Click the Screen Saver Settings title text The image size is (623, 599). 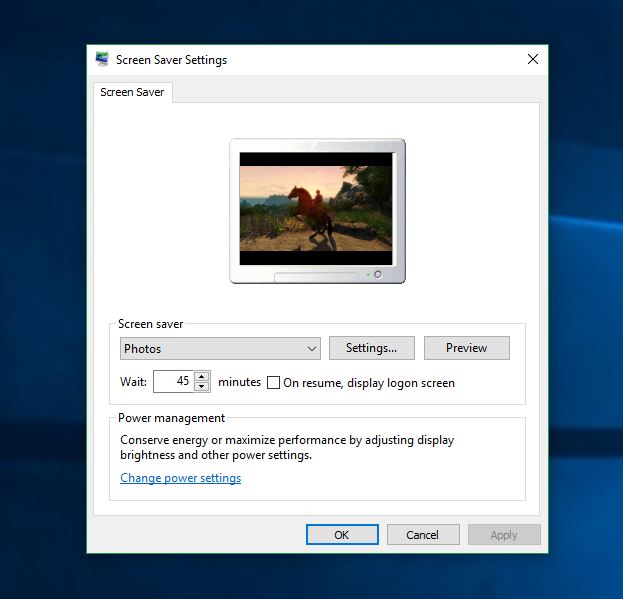tap(171, 60)
